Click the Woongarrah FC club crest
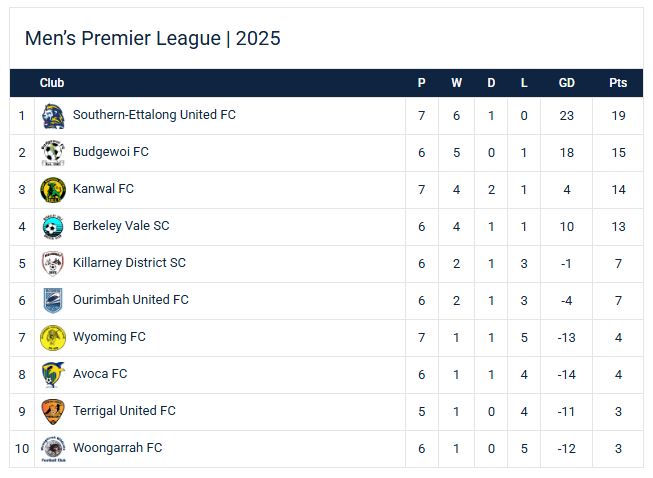 coord(53,449)
